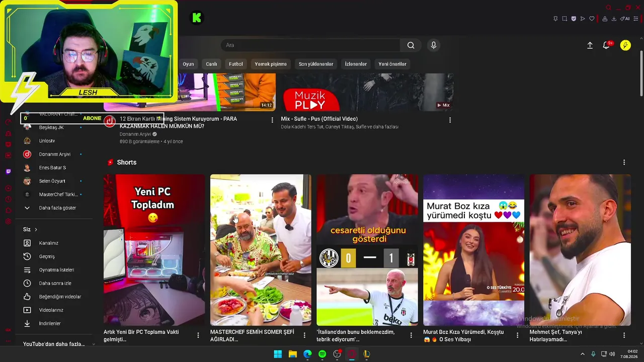Select the Yemek pişirme filter chip
Viewport: 644px width, 362px height.
tap(271, 64)
